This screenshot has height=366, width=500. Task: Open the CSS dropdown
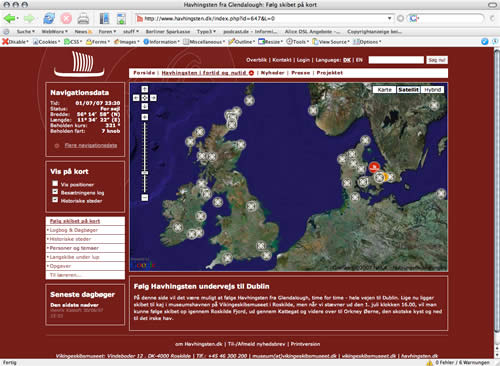(x=73, y=42)
